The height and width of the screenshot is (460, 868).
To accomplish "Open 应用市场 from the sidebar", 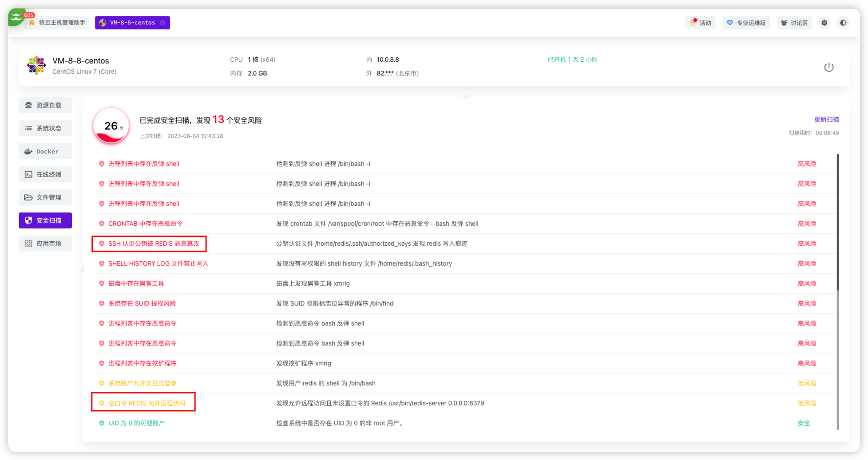I will [45, 244].
